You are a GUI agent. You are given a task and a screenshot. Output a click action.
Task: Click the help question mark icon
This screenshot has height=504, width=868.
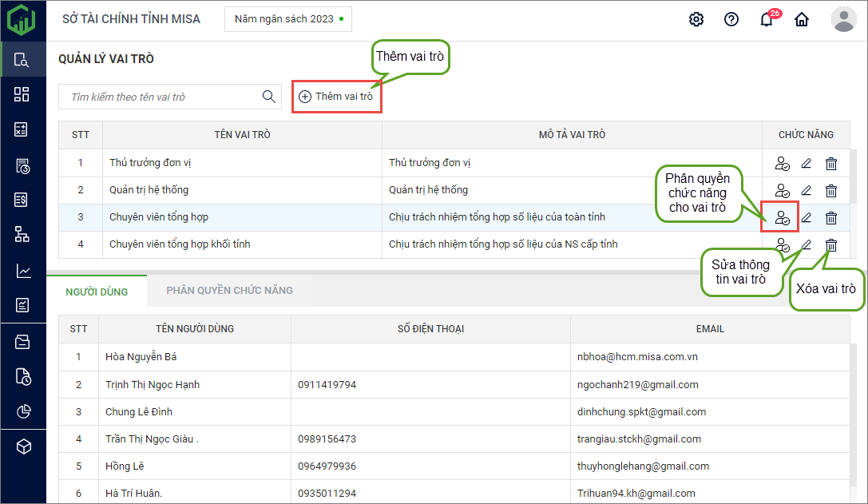(x=731, y=19)
